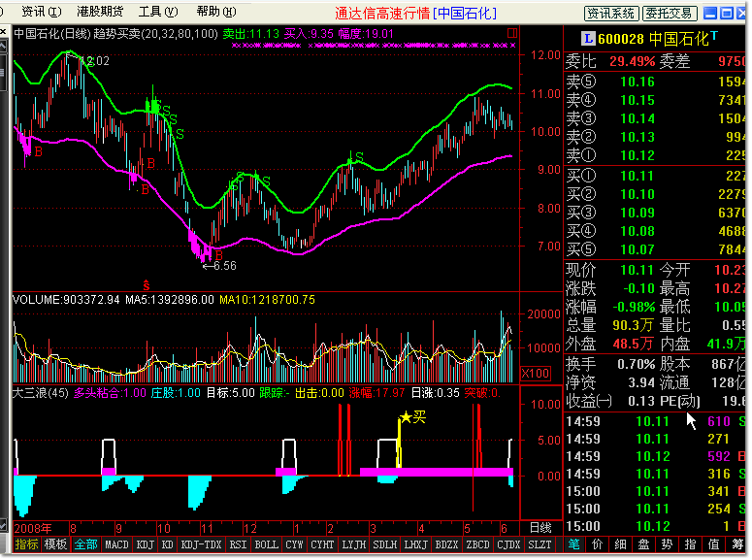Click the 买⑤ price 10.07
Image resolution: width=752 pixels, height=560 pixels.
pos(638,249)
